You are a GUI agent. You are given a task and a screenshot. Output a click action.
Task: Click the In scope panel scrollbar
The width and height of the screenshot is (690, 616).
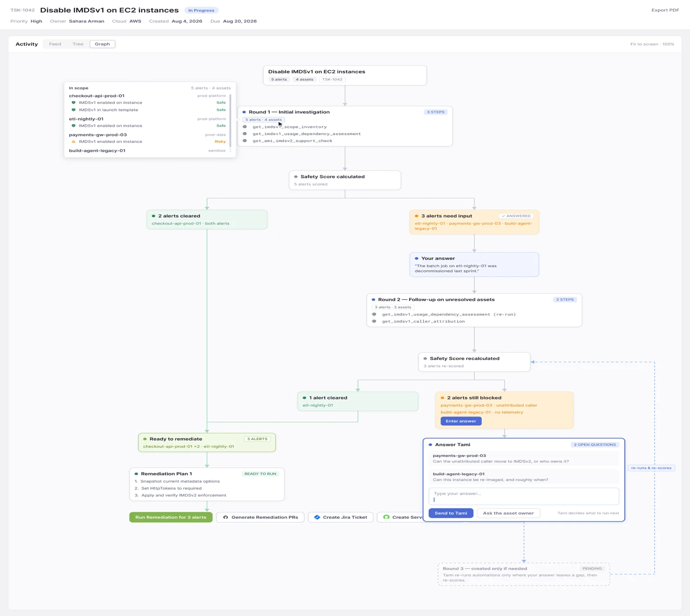(x=230, y=120)
